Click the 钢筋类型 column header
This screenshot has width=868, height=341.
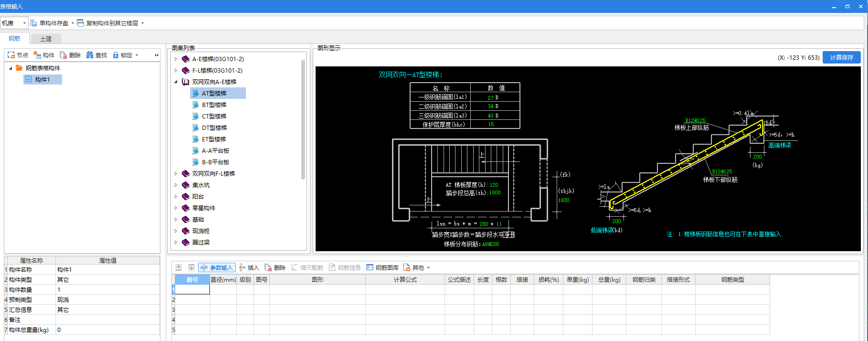(732, 280)
